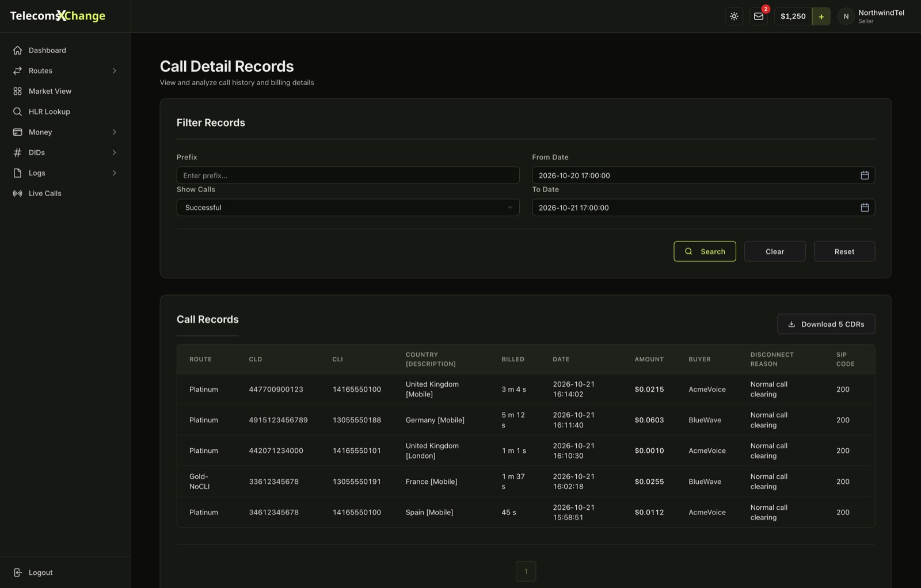Open the From Date calendar picker icon
Viewport: 921px width, 588px height.
coord(865,175)
